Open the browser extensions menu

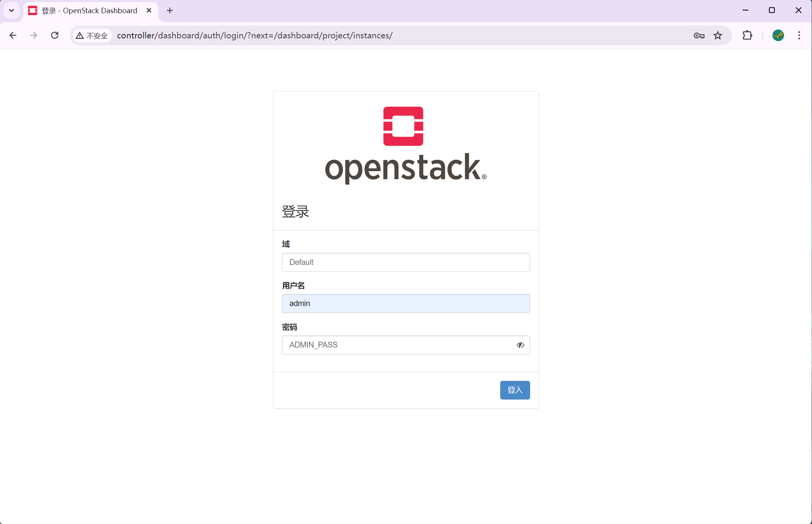pos(747,35)
